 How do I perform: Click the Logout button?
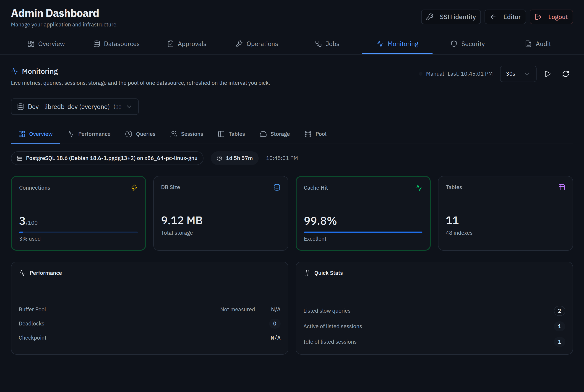(x=551, y=17)
